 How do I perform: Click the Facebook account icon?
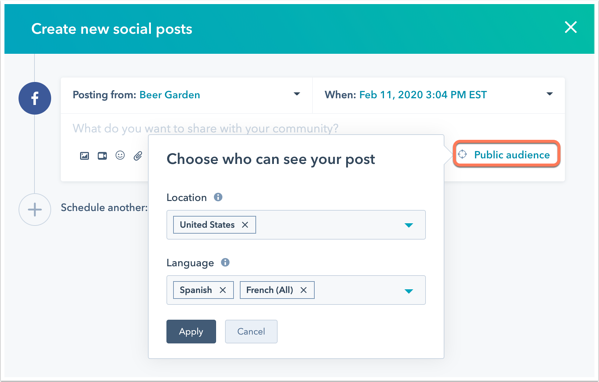(x=35, y=98)
